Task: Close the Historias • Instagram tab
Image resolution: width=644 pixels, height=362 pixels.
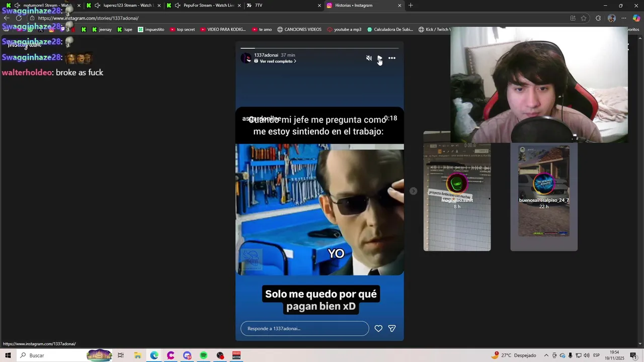Action: tap(399, 6)
